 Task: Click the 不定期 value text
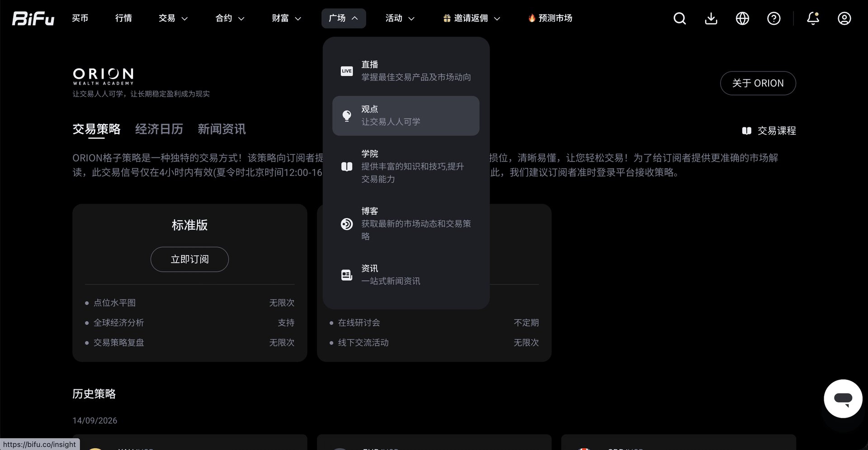(x=526, y=323)
